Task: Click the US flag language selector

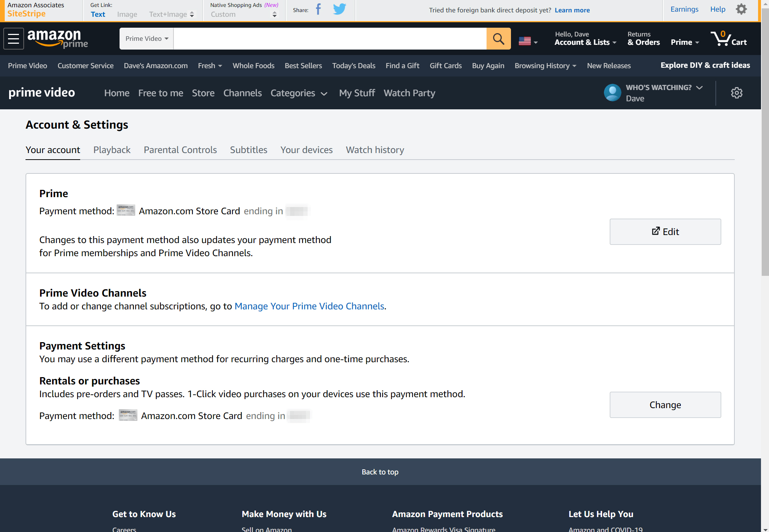Action: pyautogui.click(x=528, y=41)
